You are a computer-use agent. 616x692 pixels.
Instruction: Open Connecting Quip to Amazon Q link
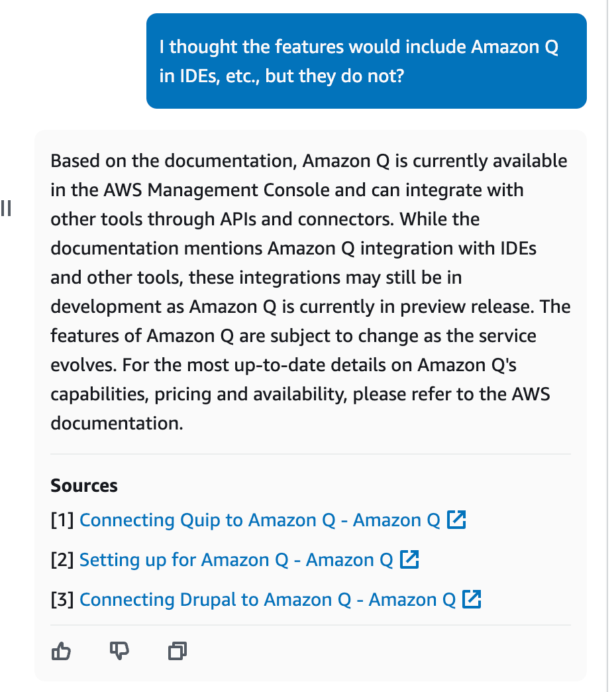coord(260,520)
